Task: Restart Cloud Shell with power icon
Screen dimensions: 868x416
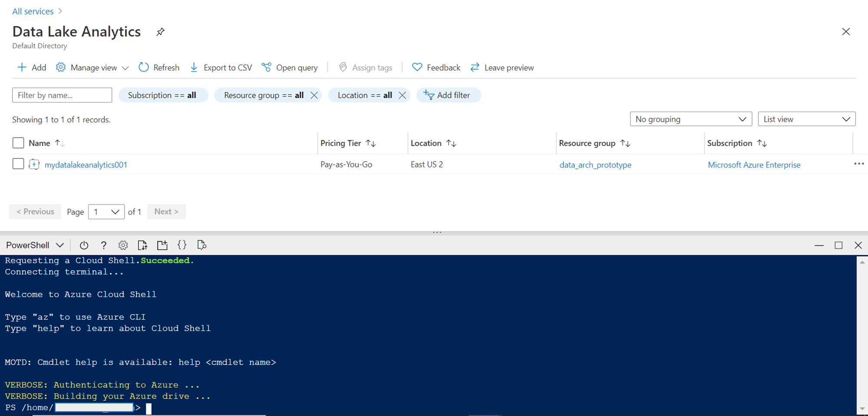Action: pyautogui.click(x=84, y=245)
